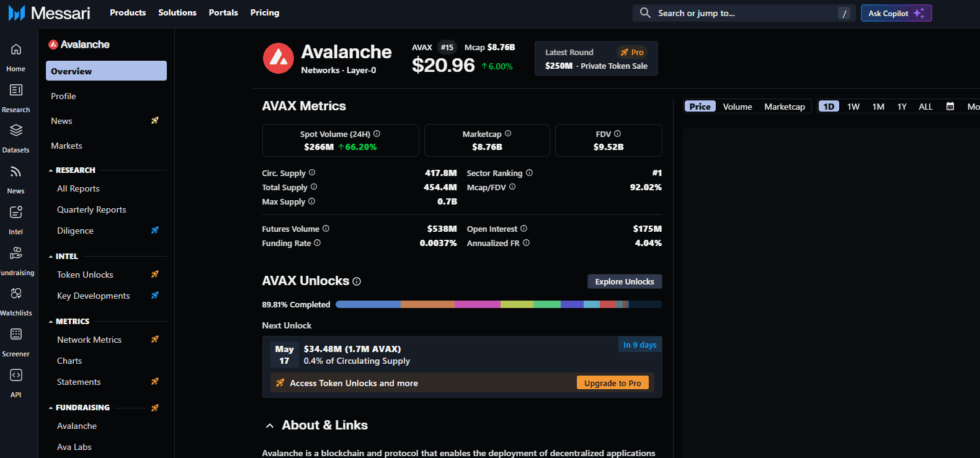
Task: Open Screener in the left rail
Action: click(x=16, y=343)
